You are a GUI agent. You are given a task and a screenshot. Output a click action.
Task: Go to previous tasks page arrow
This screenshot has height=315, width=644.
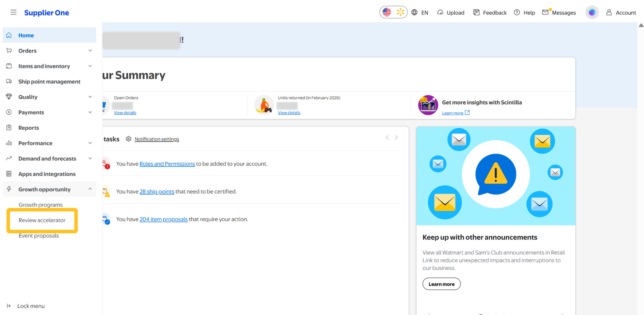[x=387, y=137]
